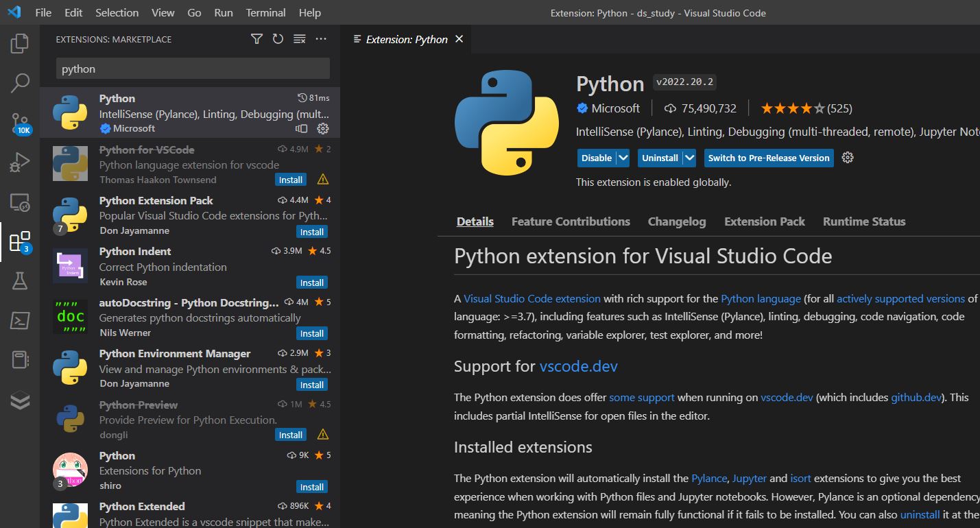This screenshot has height=528, width=980.
Task: Open the Run and Debug view
Action: pyautogui.click(x=20, y=163)
